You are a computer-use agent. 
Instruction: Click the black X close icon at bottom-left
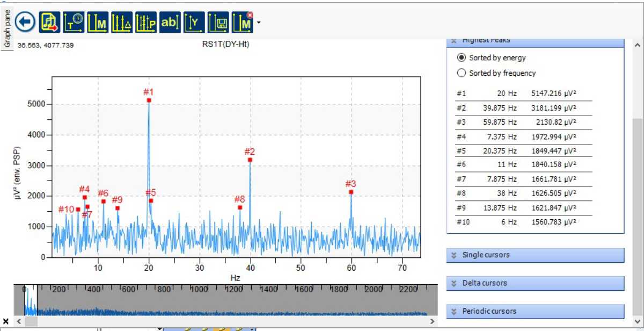(x=6, y=321)
